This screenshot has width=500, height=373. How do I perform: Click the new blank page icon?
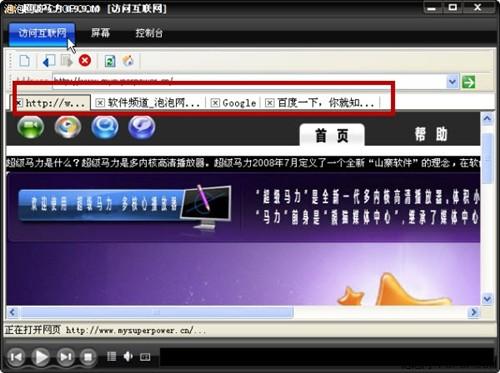(25, 61)
